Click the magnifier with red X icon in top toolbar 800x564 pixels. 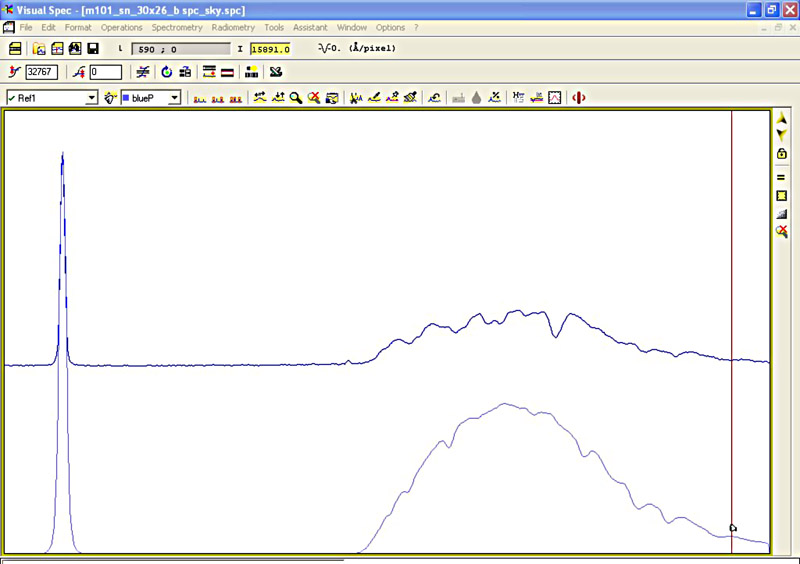(313, 98)
